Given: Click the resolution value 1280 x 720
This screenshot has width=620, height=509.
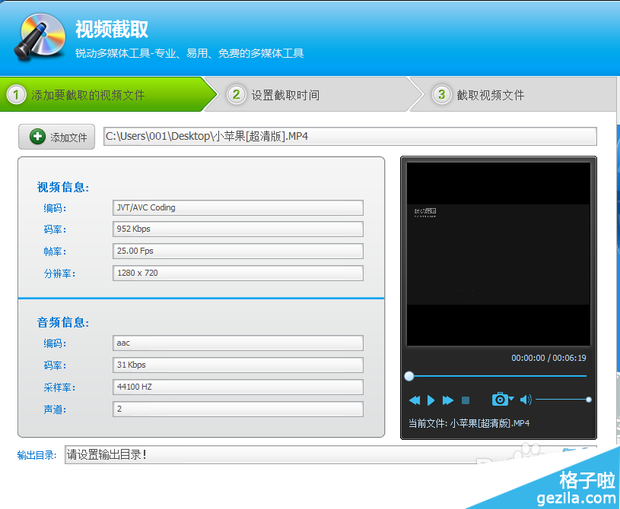Looking at the screenshot, I should click(238, 273).
